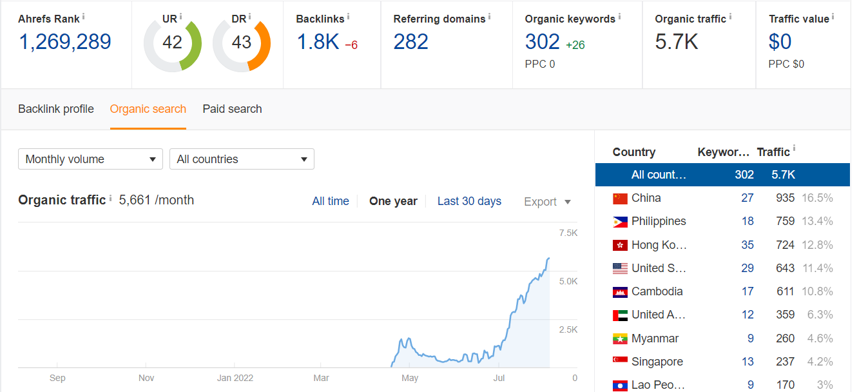Viewport: 868px width, 392px height.
Task: Click the 1.8K backlinks number
Action: coord(318,43)
